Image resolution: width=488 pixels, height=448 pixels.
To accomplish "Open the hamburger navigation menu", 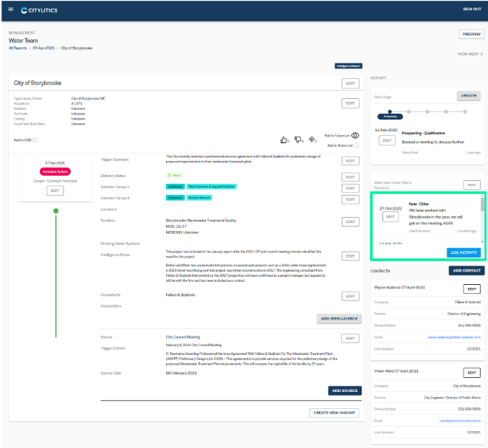I will click(10, 10).
